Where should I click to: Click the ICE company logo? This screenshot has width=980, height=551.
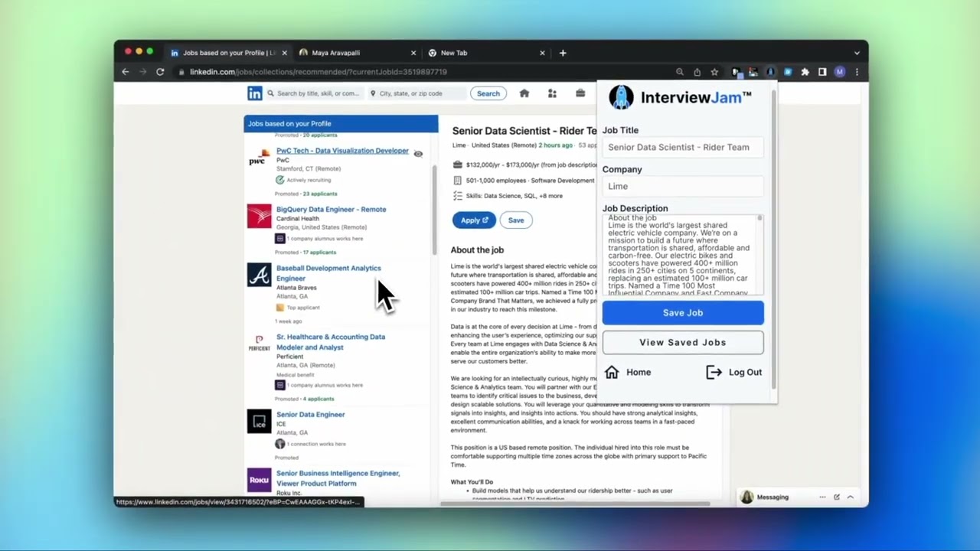259,421
